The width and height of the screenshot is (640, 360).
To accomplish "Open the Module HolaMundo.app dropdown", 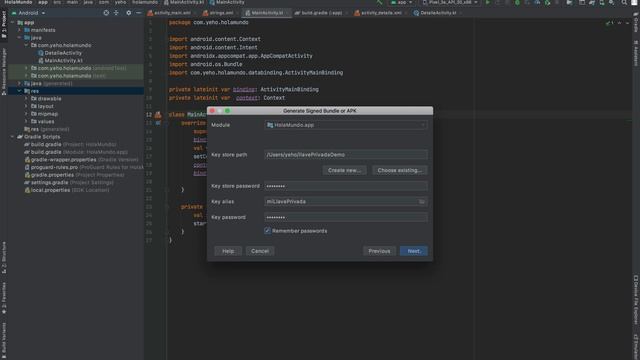I will pyautogui.click(x=346, y=125).
